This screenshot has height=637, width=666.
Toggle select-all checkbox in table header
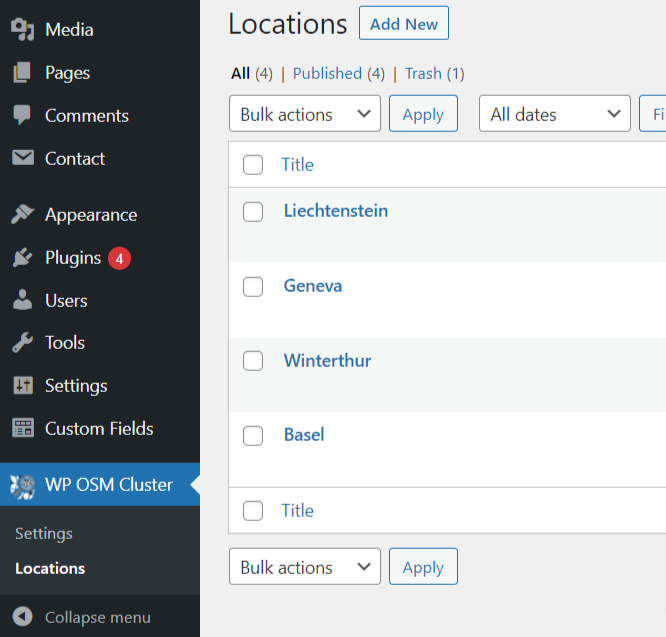[253, 165]
